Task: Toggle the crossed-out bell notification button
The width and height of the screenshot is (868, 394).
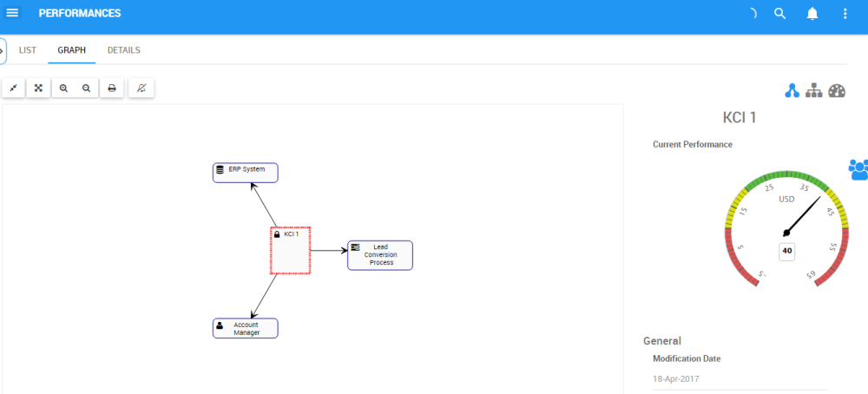Action: pyautogui.click(x=141, y=88)
